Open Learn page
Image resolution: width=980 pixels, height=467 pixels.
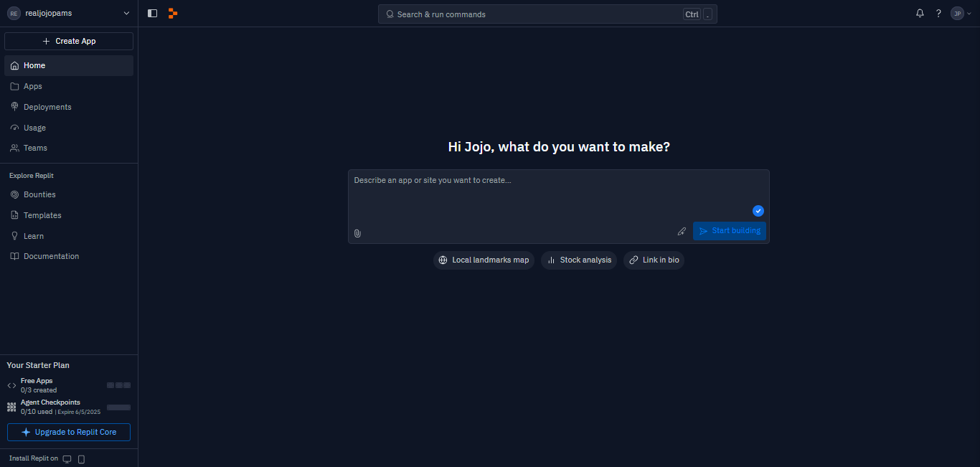point(69,236)
